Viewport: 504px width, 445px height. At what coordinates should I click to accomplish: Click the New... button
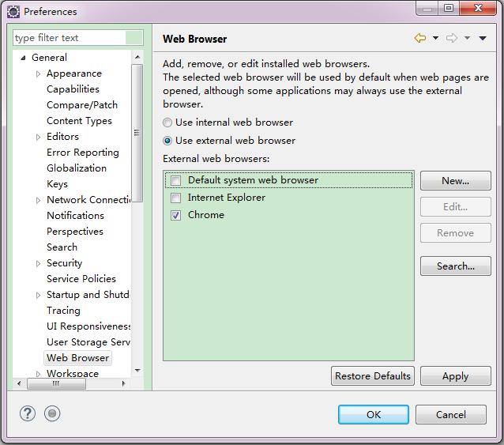[456, 181]
